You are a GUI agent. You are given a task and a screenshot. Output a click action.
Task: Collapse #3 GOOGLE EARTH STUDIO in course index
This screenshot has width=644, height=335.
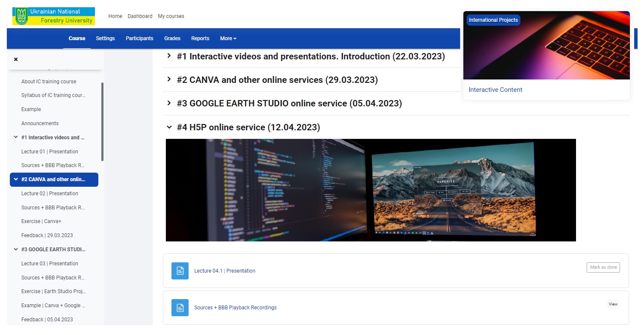click(16, 250)
